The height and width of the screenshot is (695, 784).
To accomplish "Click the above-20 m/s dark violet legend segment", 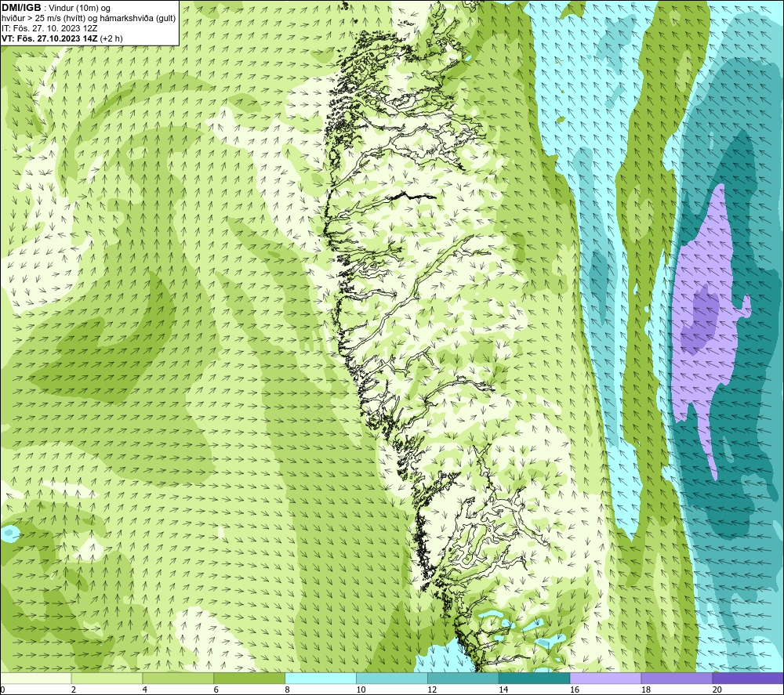I will tap(748, 678).
